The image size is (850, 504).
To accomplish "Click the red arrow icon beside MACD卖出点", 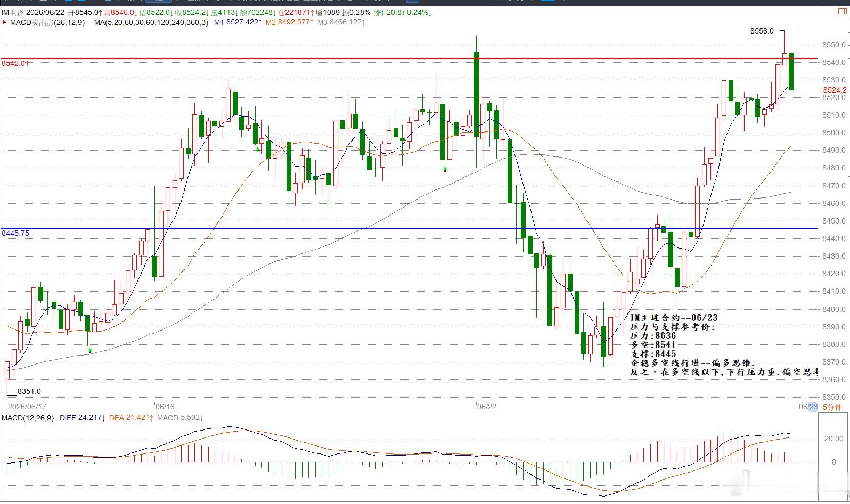I will (4, 22).
